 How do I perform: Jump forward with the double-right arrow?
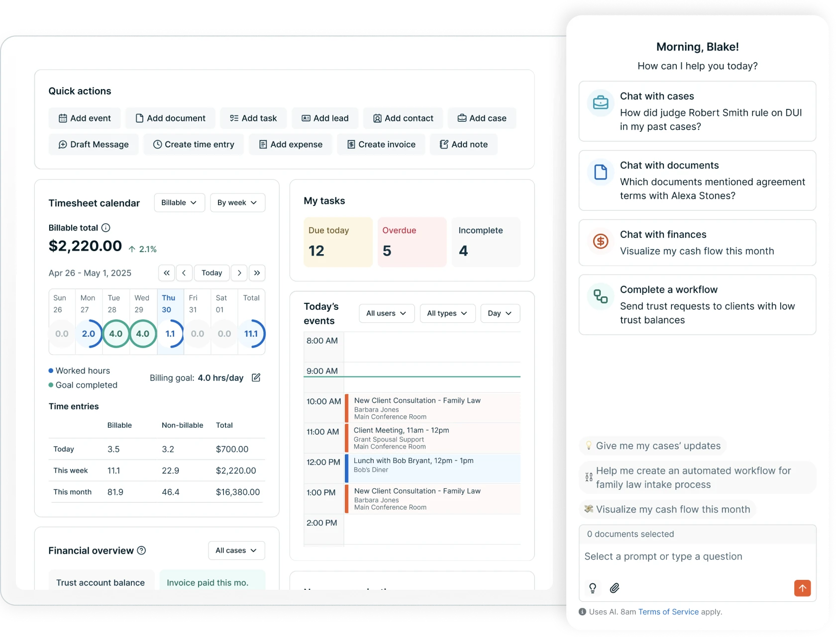pyautogui.click(x=257, y=273)
